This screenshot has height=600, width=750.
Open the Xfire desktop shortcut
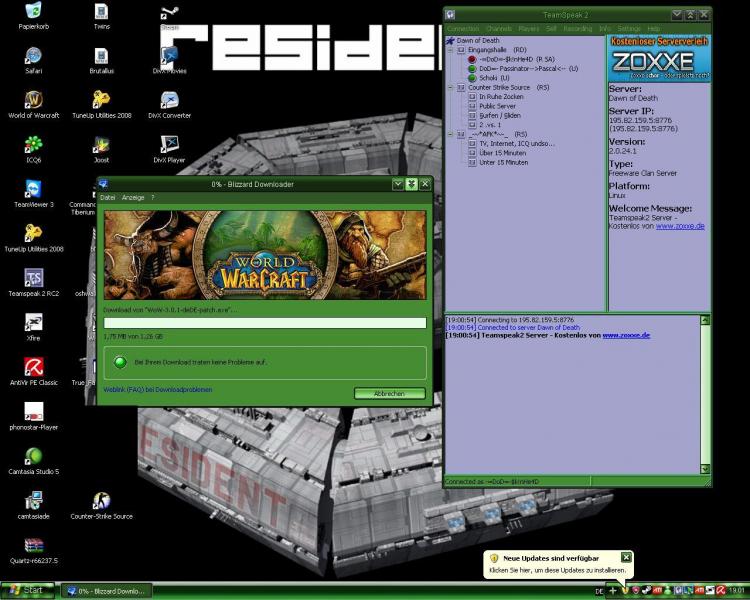pyautogui.click(x=33, y=327)
